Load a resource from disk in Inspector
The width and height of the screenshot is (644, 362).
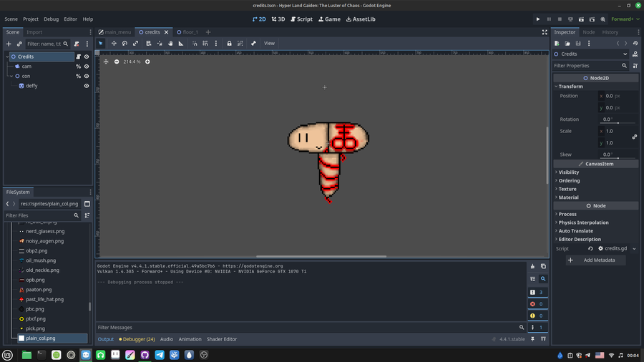point(567,43)
